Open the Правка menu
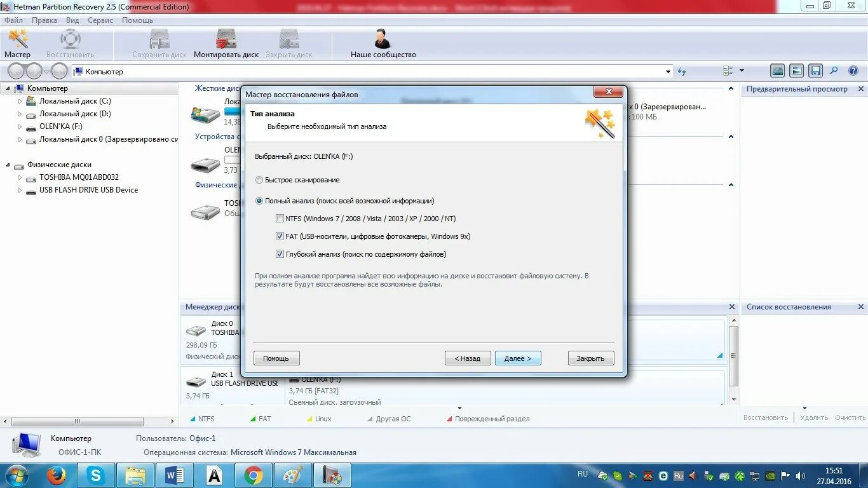This screenshot has width=868, height=488. point(44,20)
